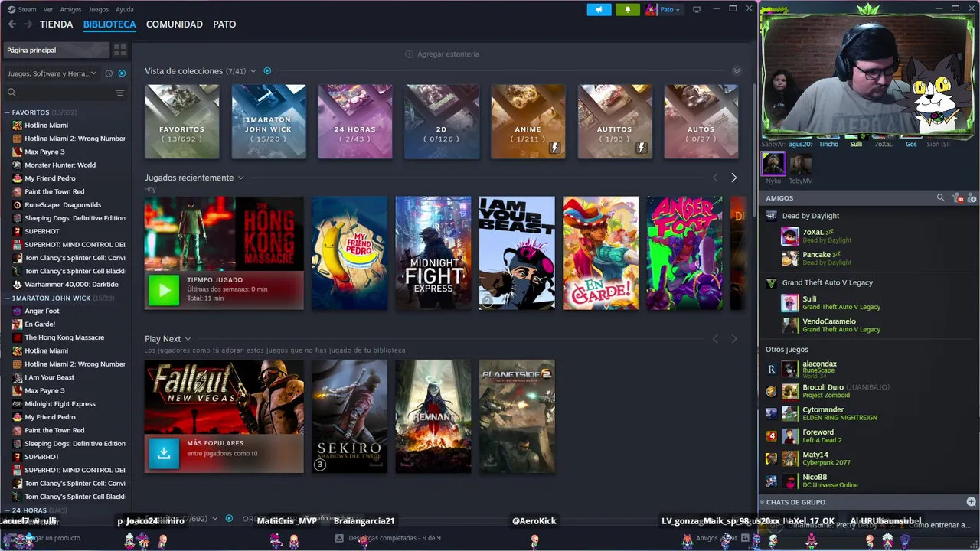Show next recently played games arrow
980x551 pixels.
(733, 178)
